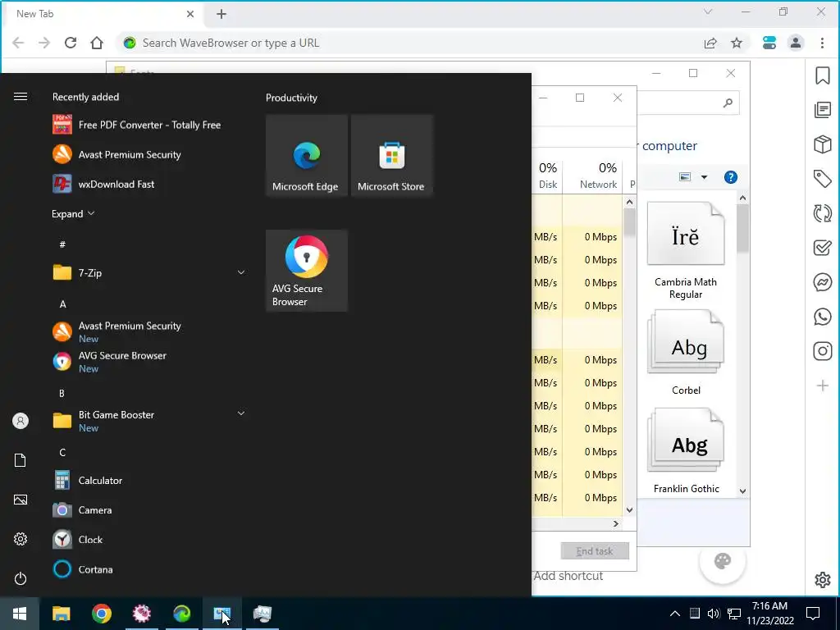
Task: Open the browser profile icon
Action: (796, 43)
